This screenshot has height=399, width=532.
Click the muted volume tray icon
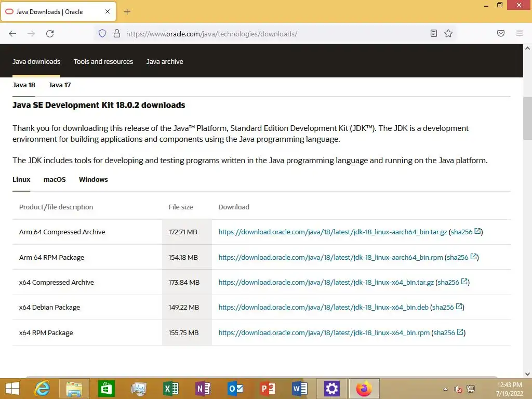click(x=458, y=389)
